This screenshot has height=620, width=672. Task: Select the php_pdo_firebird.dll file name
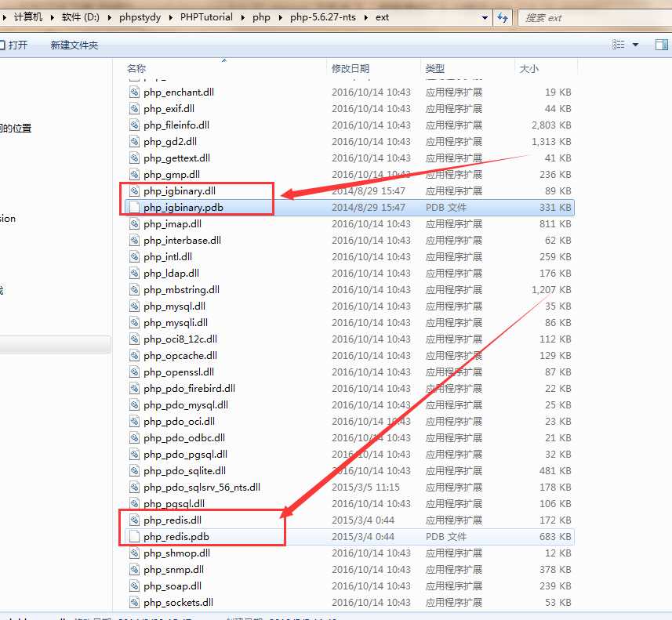(x=190, y=389)
